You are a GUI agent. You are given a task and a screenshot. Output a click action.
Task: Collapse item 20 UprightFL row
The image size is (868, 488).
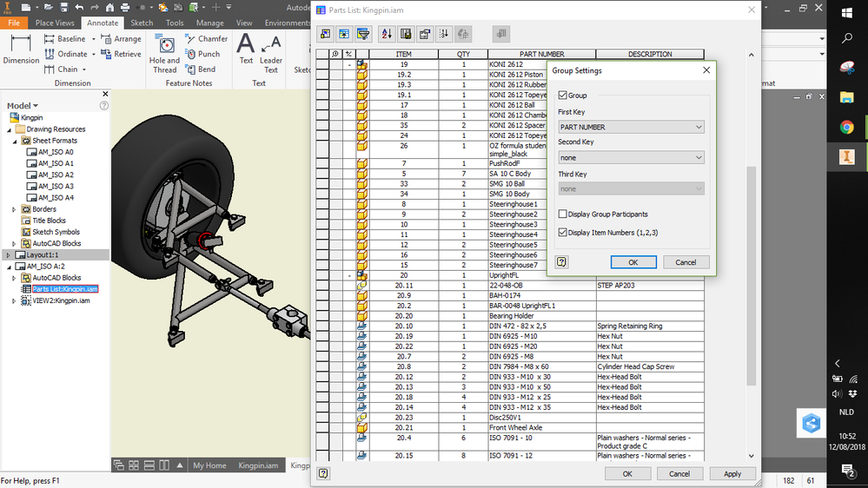coord(349,275)
